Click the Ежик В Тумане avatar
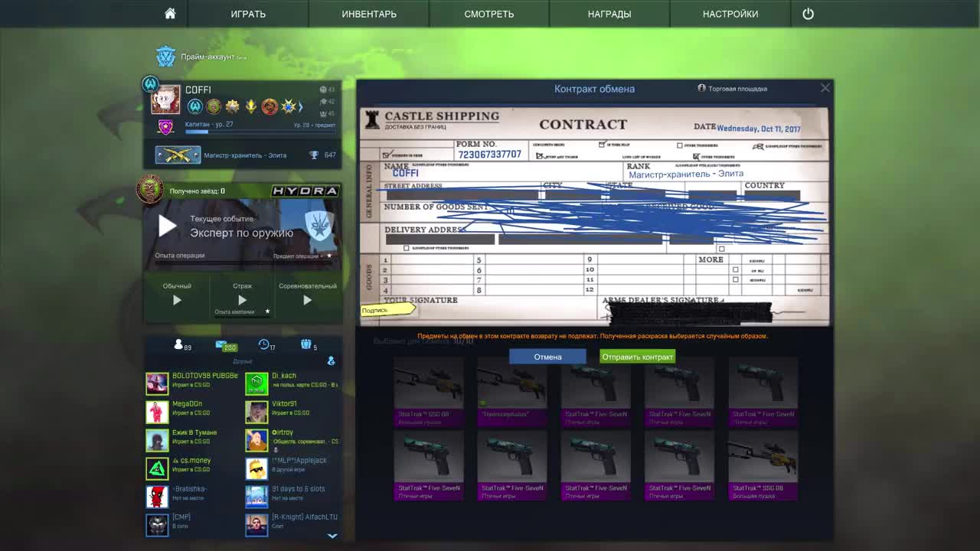Image resolution: width=980 pixels, height=551 pixels. coord(157,440)
